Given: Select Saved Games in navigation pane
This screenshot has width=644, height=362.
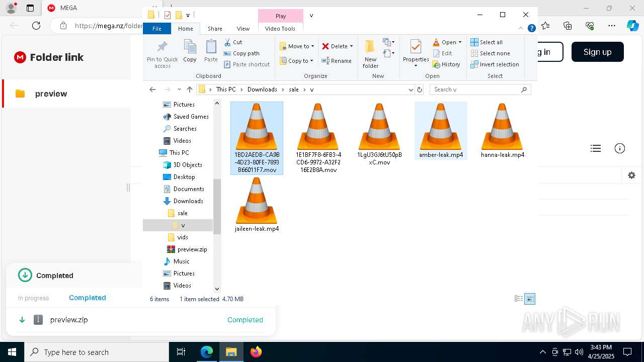Looking at the screenshot, I should (x=186, y=117).
